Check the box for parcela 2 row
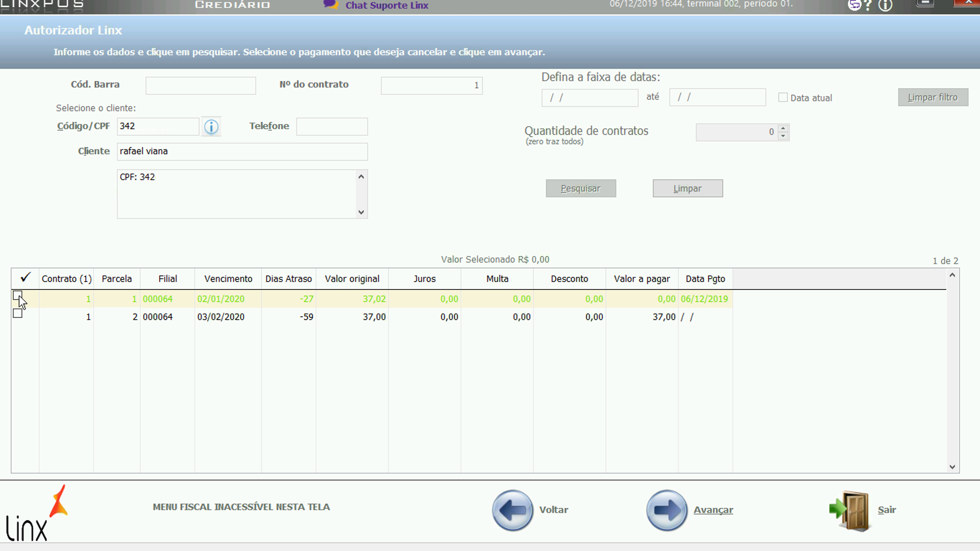This screenshot has width=980, height=551. [x=18, y=313]
